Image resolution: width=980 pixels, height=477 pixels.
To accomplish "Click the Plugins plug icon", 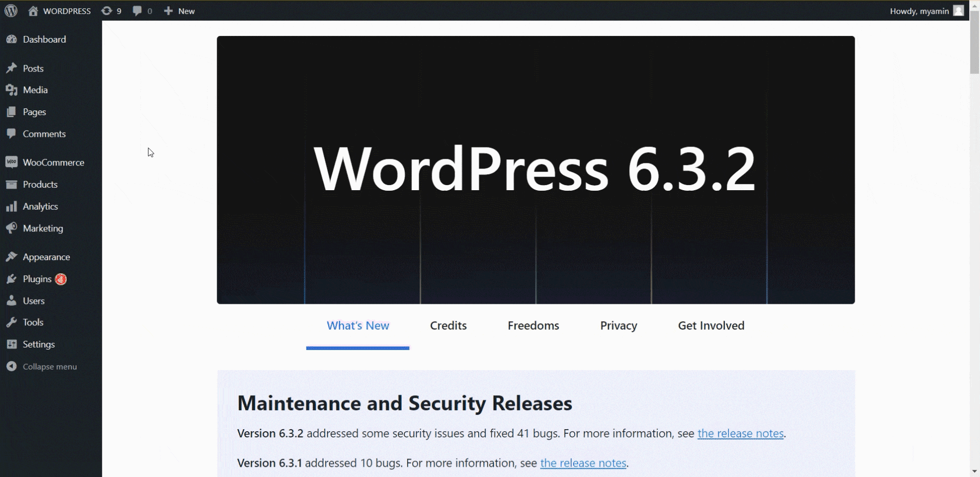I will (x=11, y=279).
